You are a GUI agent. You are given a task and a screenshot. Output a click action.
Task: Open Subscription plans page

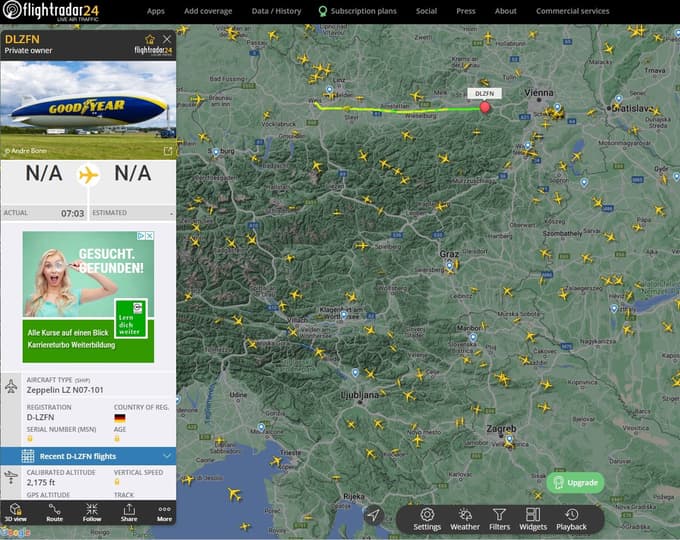tap(358, 11)
